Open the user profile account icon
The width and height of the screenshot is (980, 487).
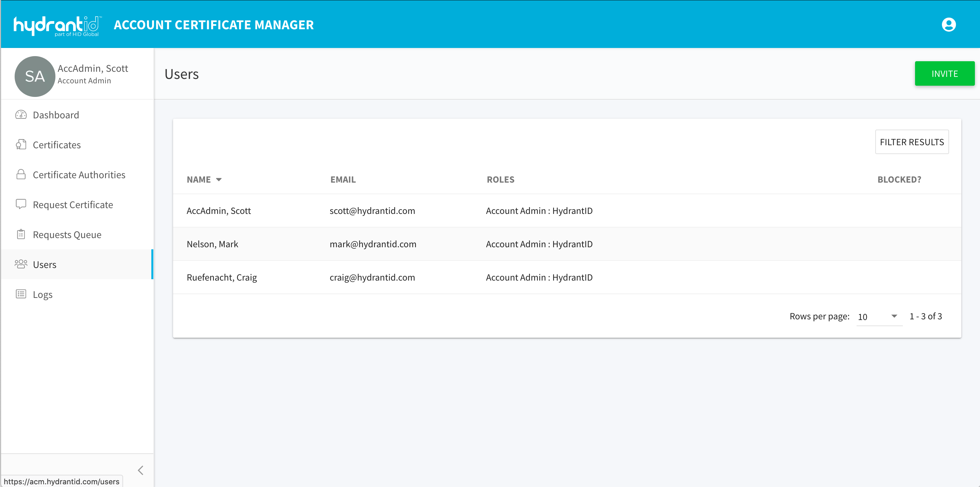click(948, 25)
